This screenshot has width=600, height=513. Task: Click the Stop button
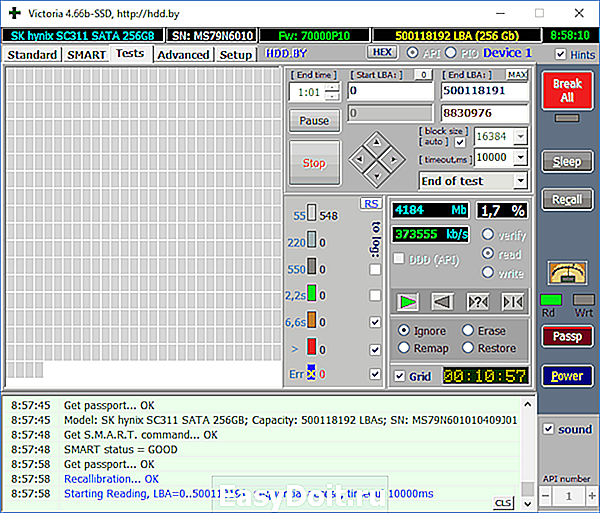coord(314,163)
